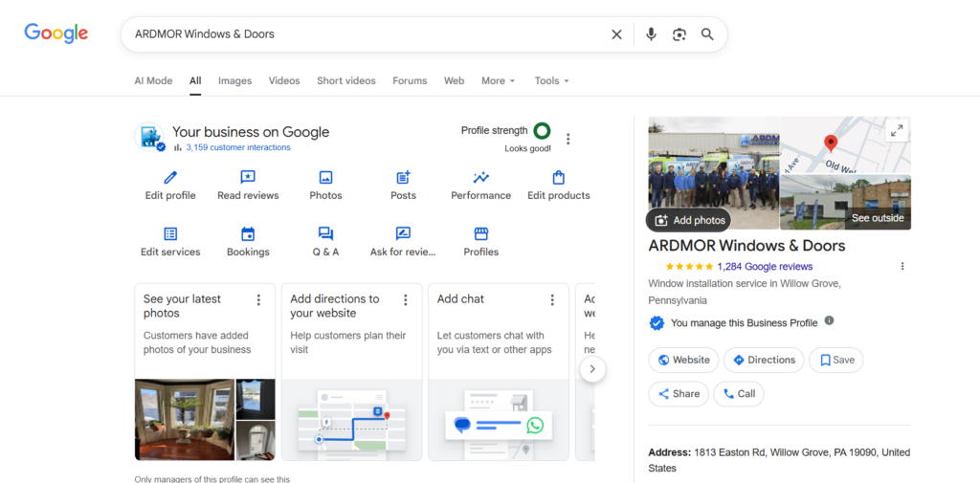The width and height of the screenshot is (980, 483).
Task: Click the Edit products shopping bag icon
Action: 559,178
